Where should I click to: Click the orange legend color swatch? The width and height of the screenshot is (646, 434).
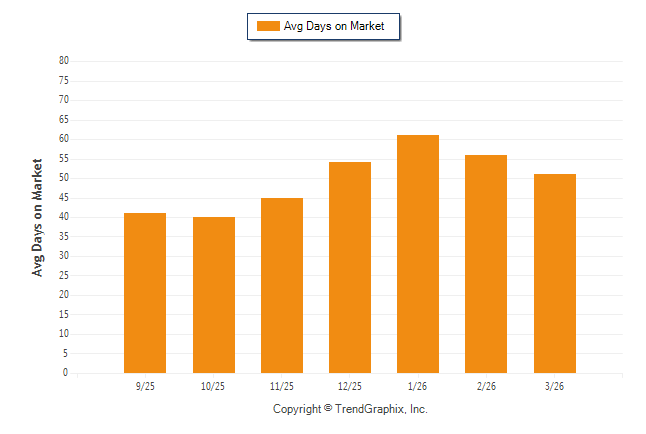268,26
